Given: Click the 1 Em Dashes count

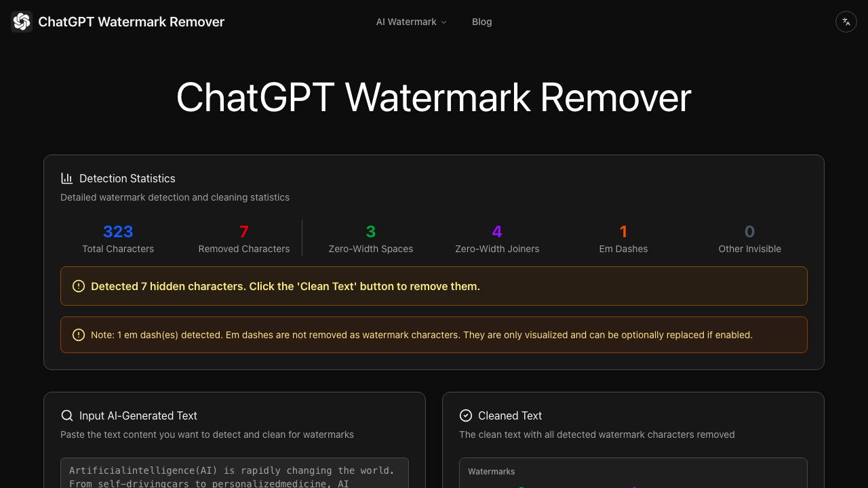Looking at the screenshot, I should tap(623, 232).
